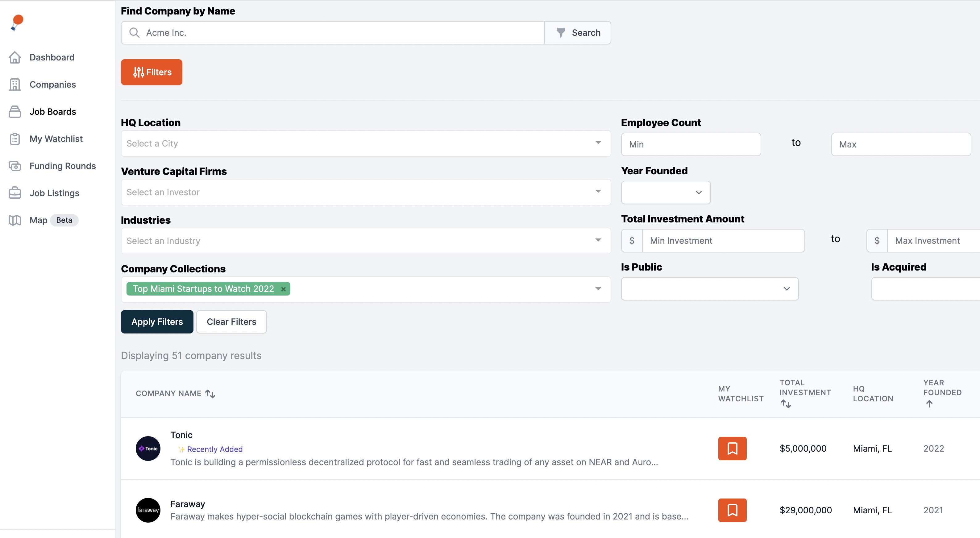Image resolution: width=980 pixels, height=538 pixels.
Task: Click Clear Filters button
Action: (231, 322)
